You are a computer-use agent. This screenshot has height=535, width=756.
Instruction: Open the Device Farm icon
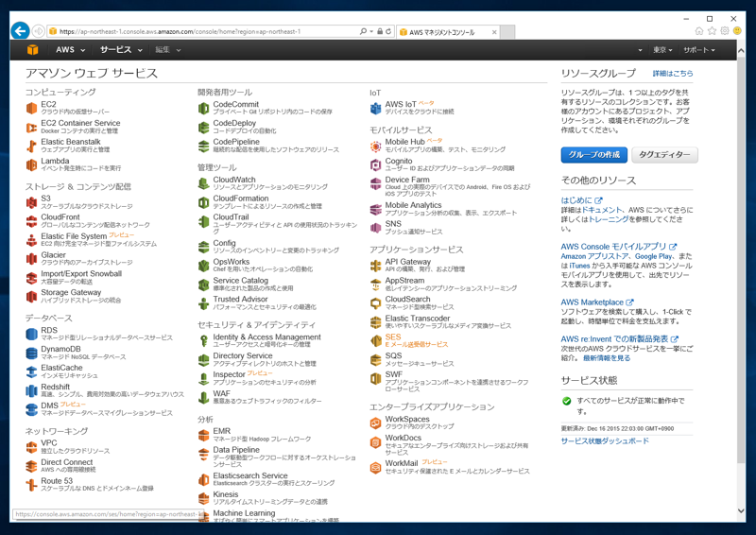[375, 183]
